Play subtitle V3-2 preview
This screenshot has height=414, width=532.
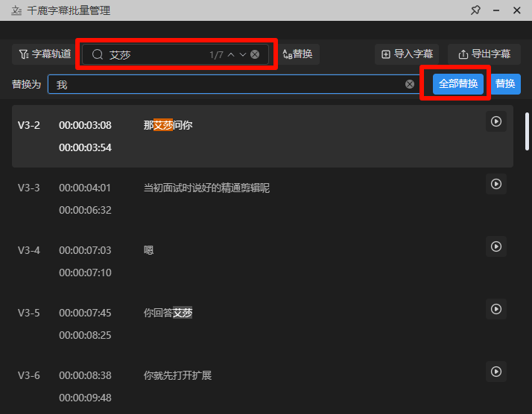(496, 121)
